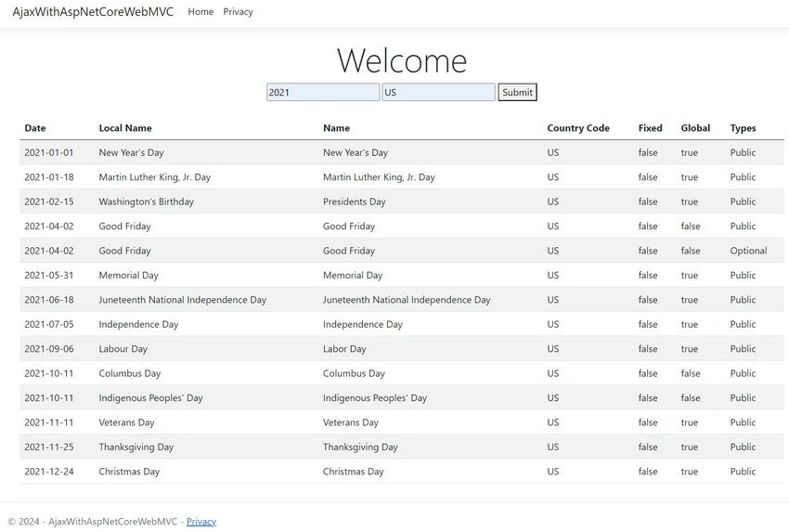Click the Presidents Day name cell
The height and width of the screenshot is (532, 789).
pyautogui.click(x=355, y=201)
